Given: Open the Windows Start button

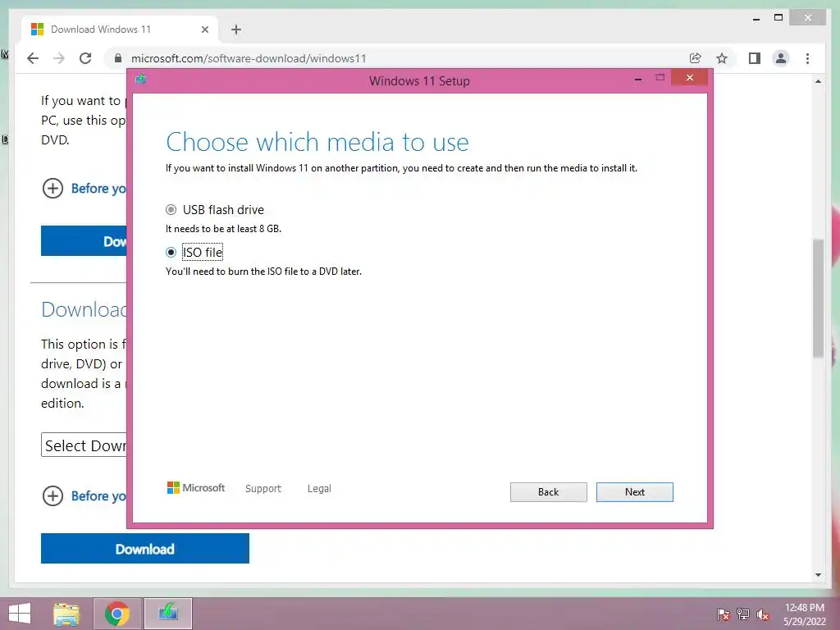Looking at the screenshot, I should (x=20, y=614).
